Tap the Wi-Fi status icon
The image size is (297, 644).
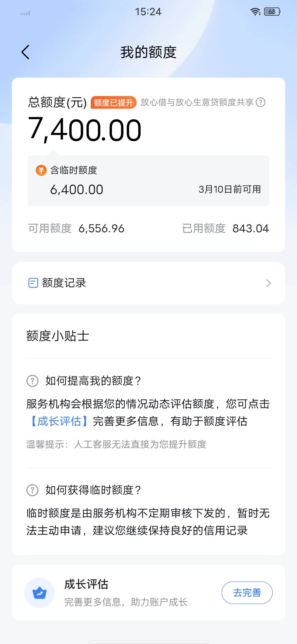point(255,12)
